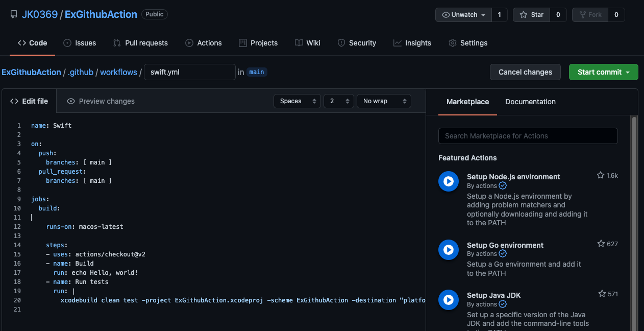Screen dimensions: 644x331
Task: Click the Pull requests branch icon
Action: click(117, 43)
